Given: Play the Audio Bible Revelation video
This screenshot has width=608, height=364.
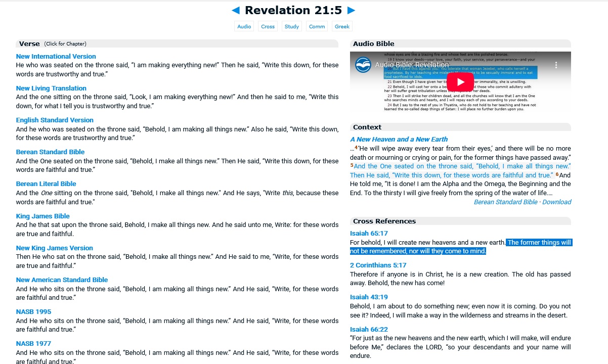Looking at the screenshot, I should tap(460, 82).
